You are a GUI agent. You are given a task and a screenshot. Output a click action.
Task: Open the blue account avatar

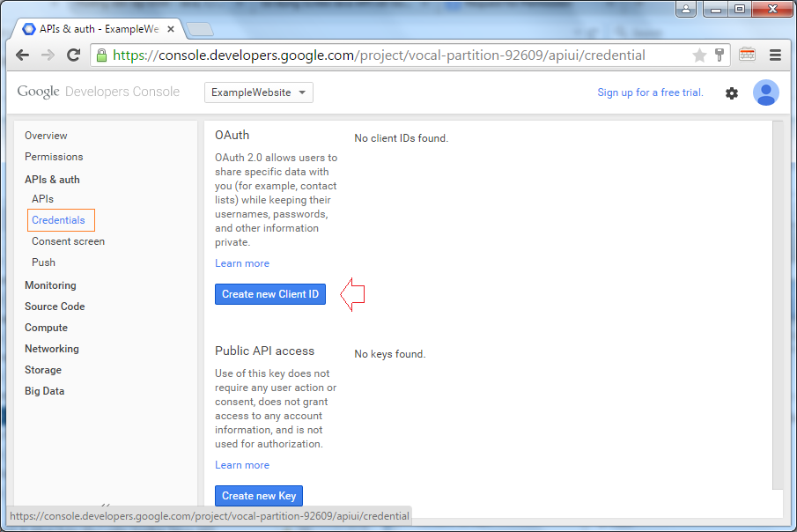coord(765,92)
